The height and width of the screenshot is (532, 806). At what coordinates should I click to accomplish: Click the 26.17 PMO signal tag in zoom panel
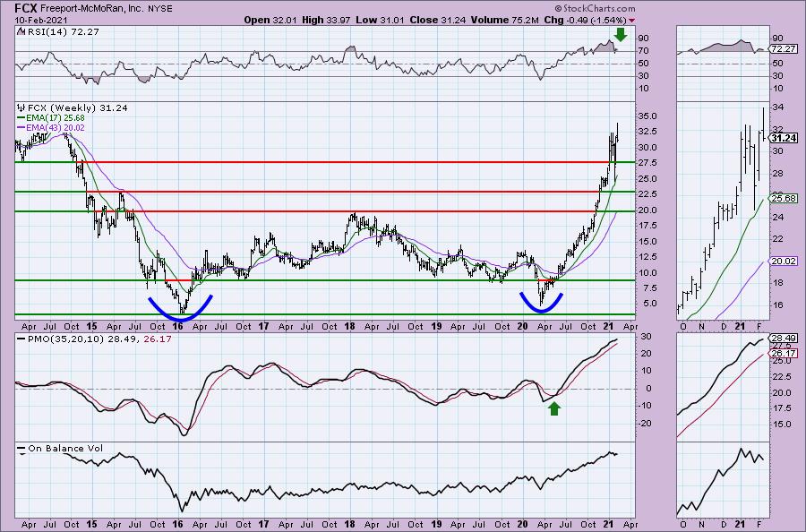click(784, 353)
